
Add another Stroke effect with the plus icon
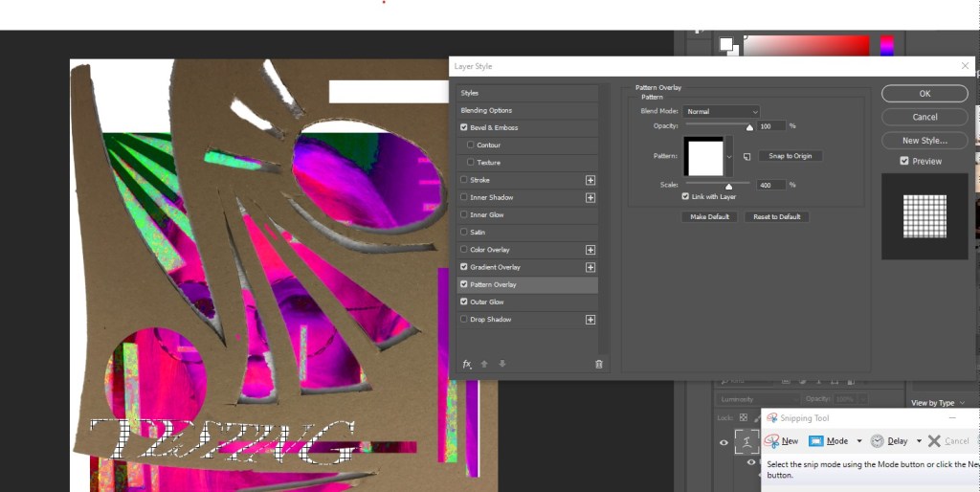click(590, 180)
